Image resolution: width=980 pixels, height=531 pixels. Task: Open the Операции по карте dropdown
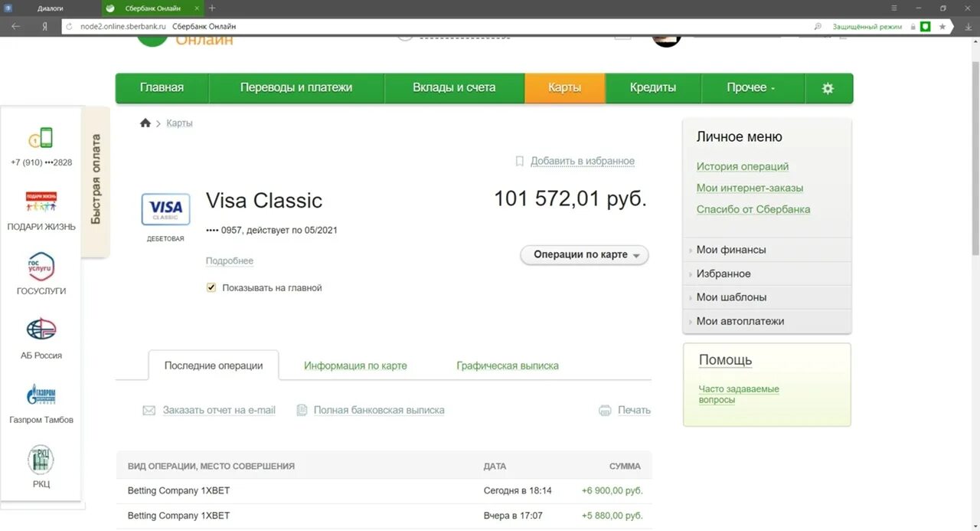[584, 255]
